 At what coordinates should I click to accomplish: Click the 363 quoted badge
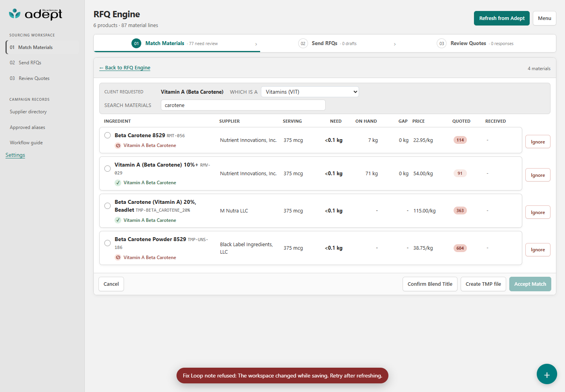coord(460,211)
